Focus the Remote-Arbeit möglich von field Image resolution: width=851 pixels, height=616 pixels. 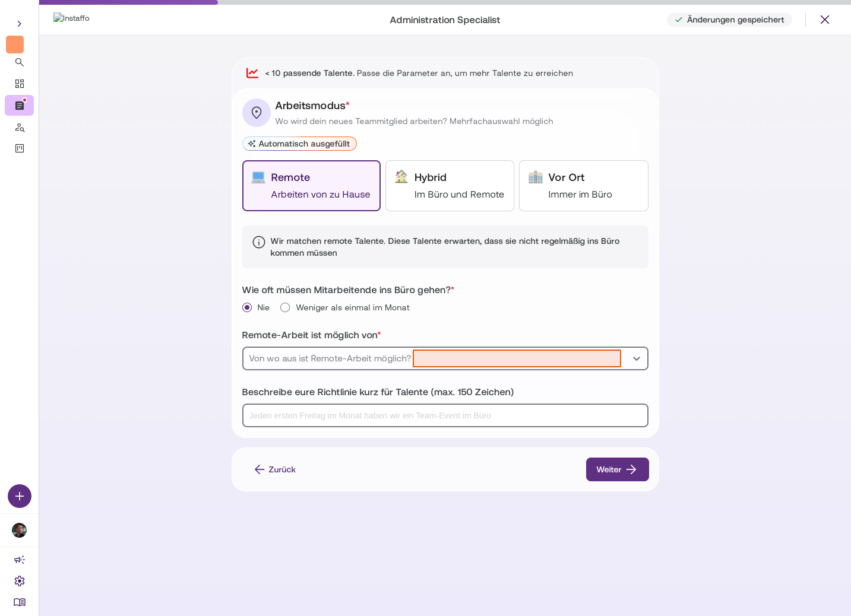pyautogui.click(x=445, y=358)
